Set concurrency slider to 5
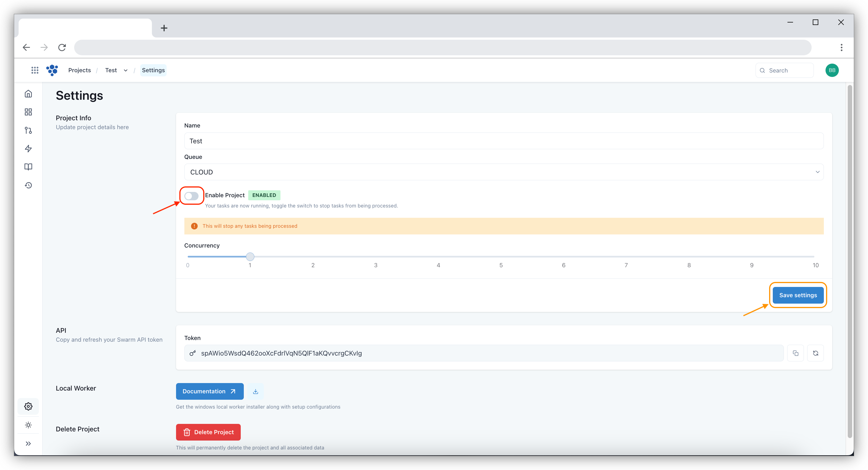This screenshot has width=868, height=470. [x=501, y=257]
